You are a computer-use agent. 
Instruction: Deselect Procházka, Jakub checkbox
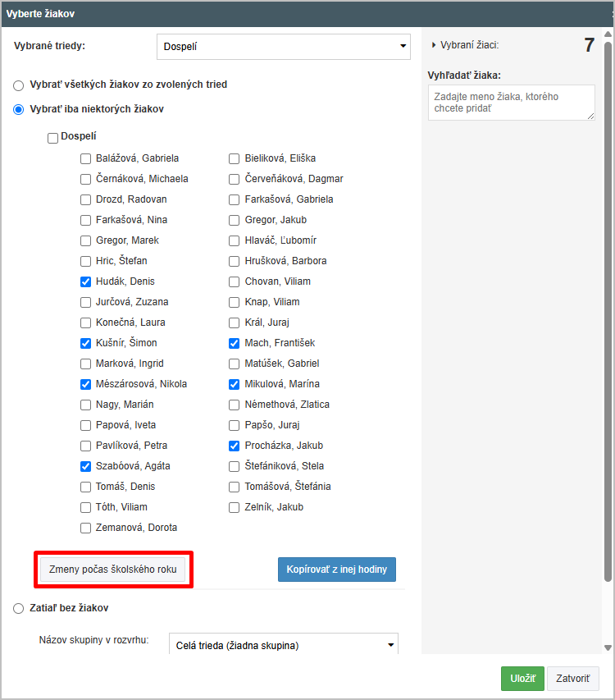tap(235, 446)
